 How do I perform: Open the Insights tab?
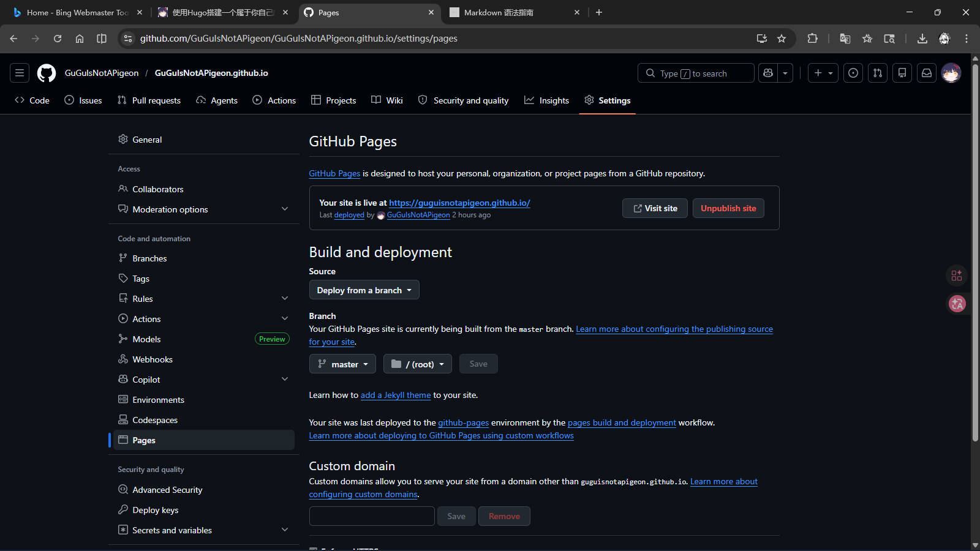[x=547, y=100]
